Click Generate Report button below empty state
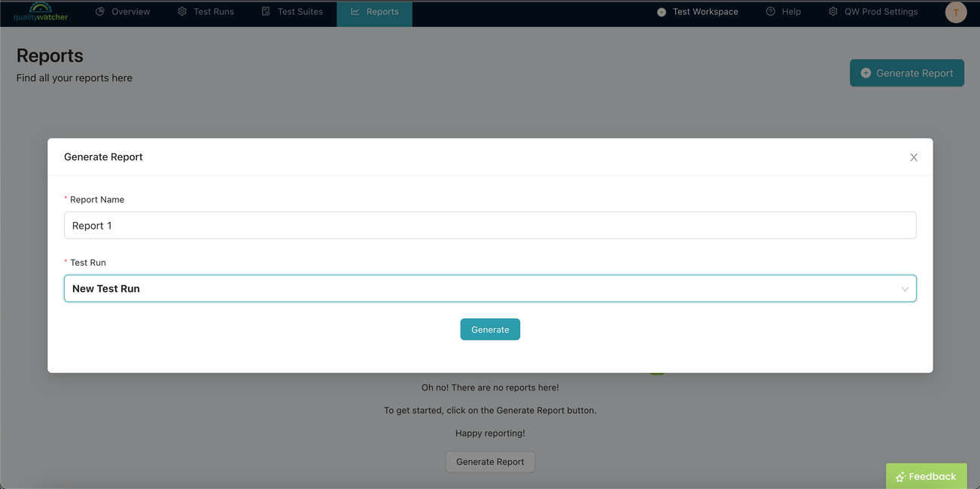The image size is (980, 489). [x=490, y=462]
